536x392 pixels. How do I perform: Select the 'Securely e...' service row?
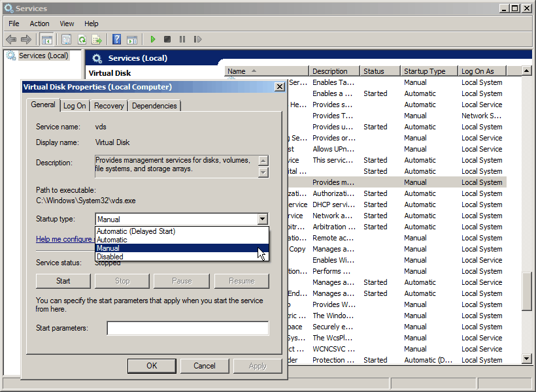397,327
